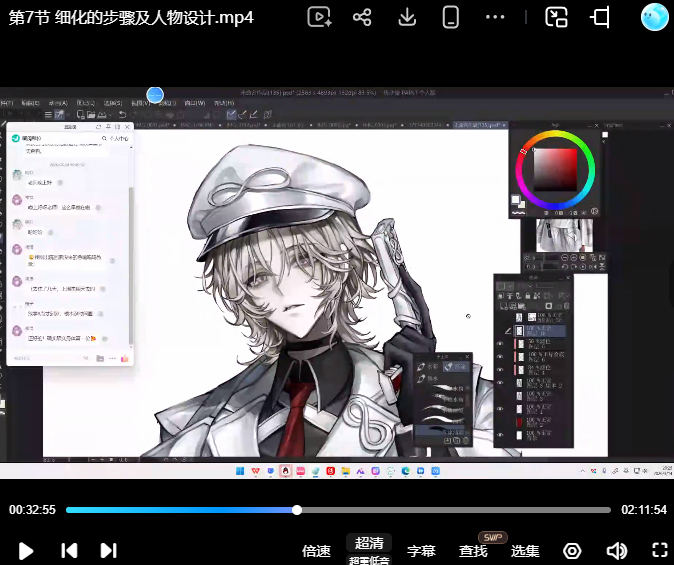This screenshot has width=674, height=565.
Task: Open the 图层(L) layer menu in the paint app
Action: (x=86, y=103)
